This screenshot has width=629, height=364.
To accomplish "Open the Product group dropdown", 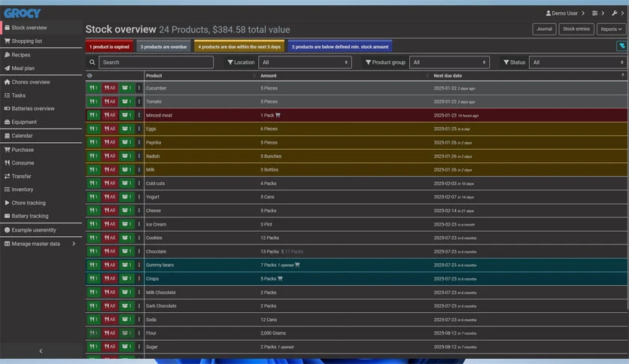I will click(449, 62).
